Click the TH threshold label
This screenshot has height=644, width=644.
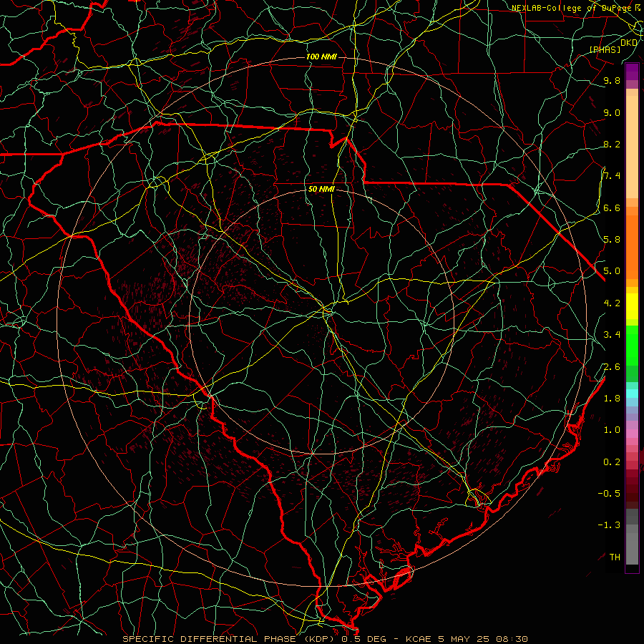(615, 557)
